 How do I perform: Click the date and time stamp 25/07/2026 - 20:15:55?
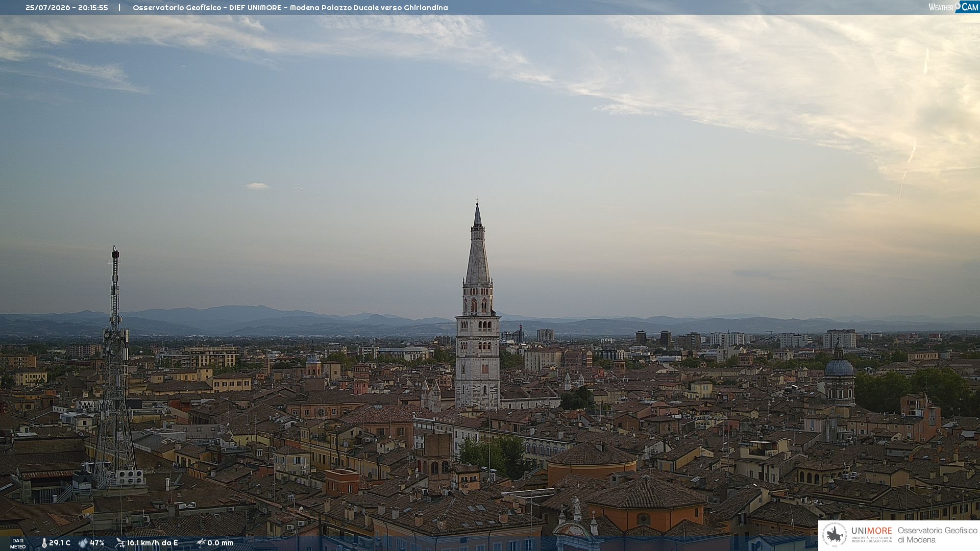click(67, 8)
